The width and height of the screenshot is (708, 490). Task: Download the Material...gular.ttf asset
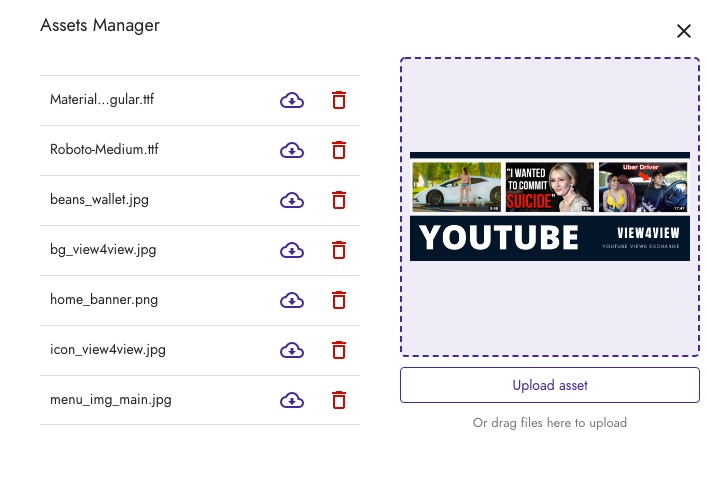(292, 100)
